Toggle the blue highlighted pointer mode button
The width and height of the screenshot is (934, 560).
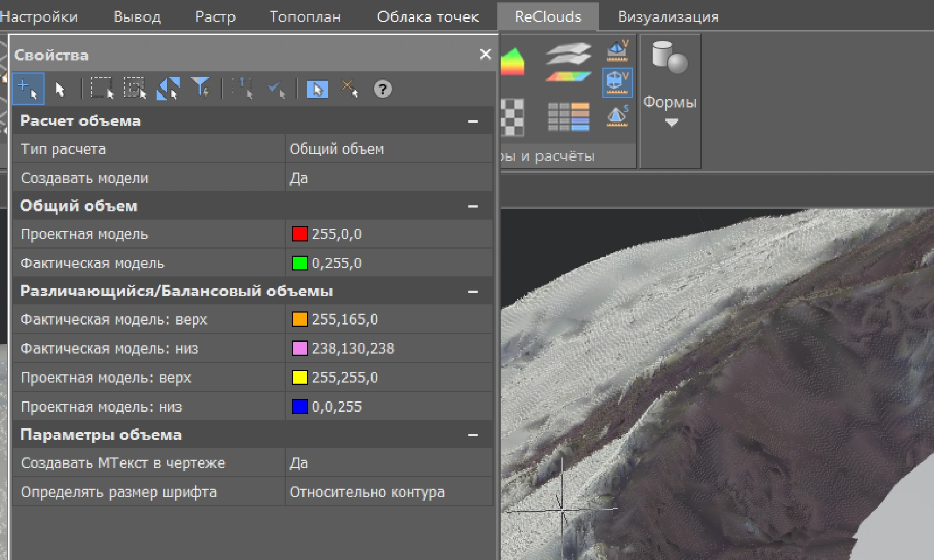click(317, 89)
